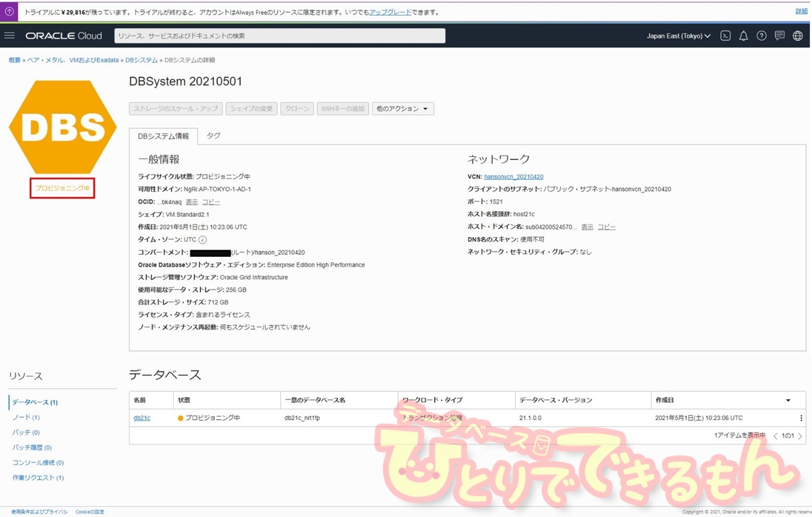Open the notifications bell
This screenshot has height=517, width=812.
pyautogui.click(x=743, y=36)
